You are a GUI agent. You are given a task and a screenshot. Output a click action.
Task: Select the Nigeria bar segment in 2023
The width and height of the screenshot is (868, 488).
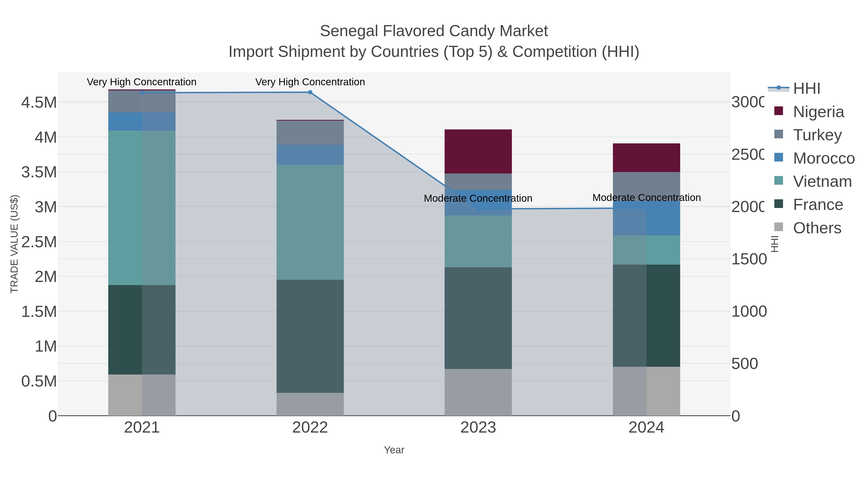pos(478,152)
